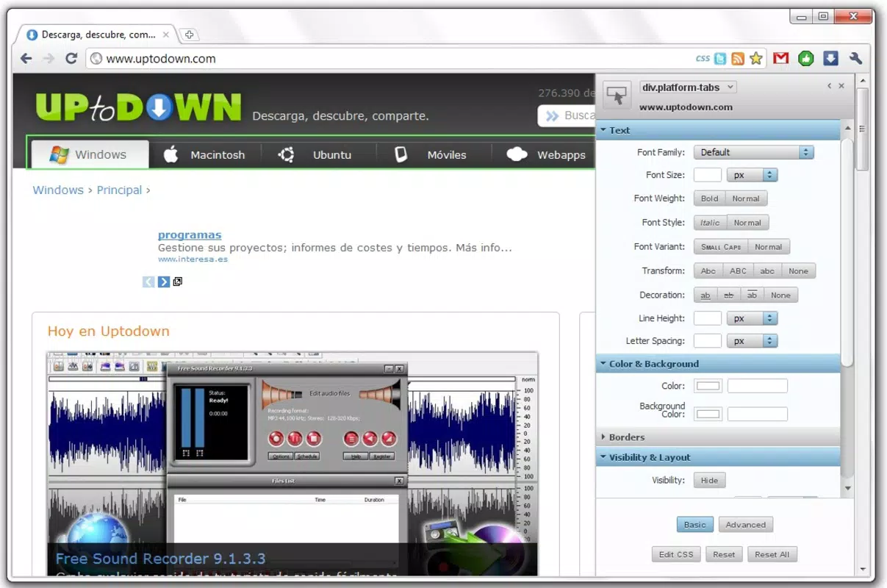Set Font Weight to Normal

coord(746,198)
